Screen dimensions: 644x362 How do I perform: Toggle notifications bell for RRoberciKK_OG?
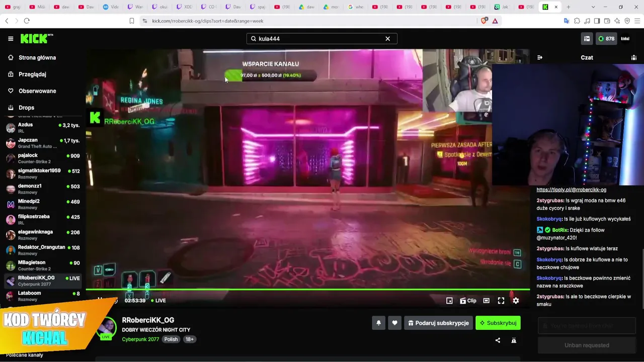378,323
